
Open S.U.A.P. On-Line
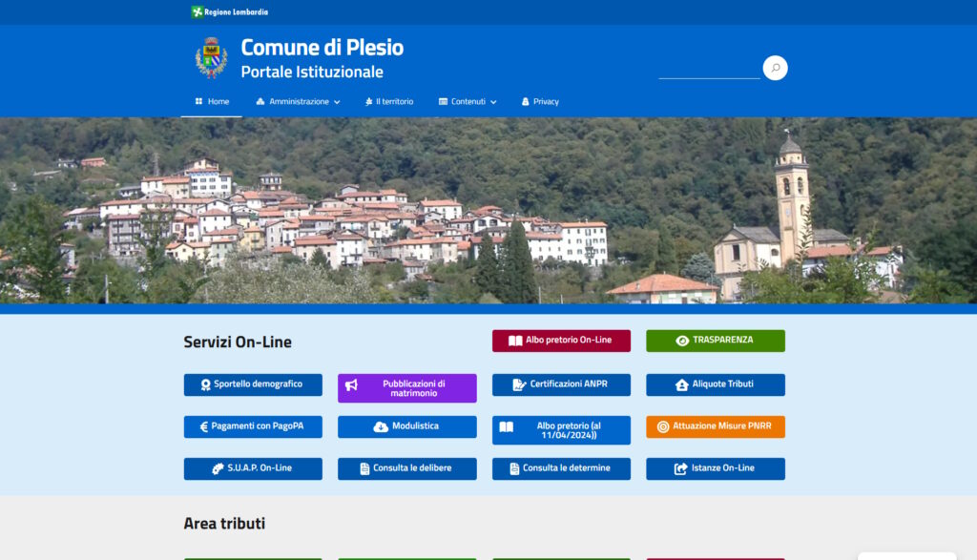click(x=253, y=468)
